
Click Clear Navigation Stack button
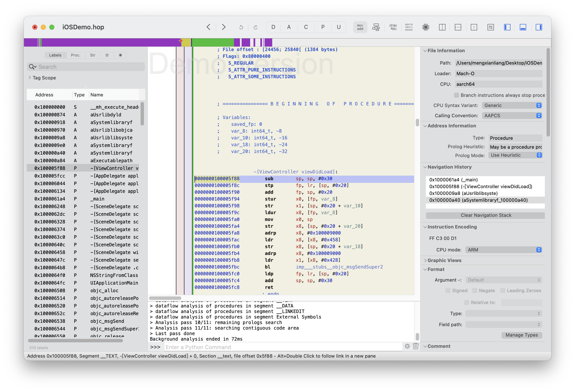pos(485,215)
